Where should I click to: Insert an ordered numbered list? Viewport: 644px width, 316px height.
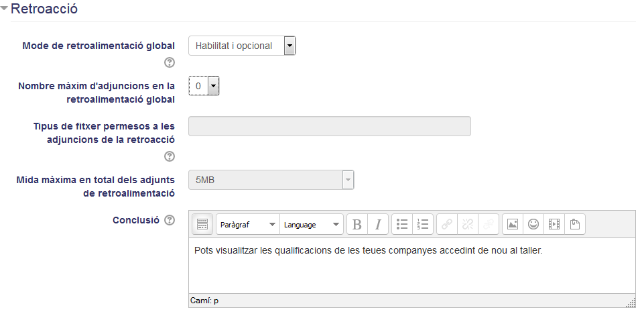pyautogui.click(x=423, y=224)
